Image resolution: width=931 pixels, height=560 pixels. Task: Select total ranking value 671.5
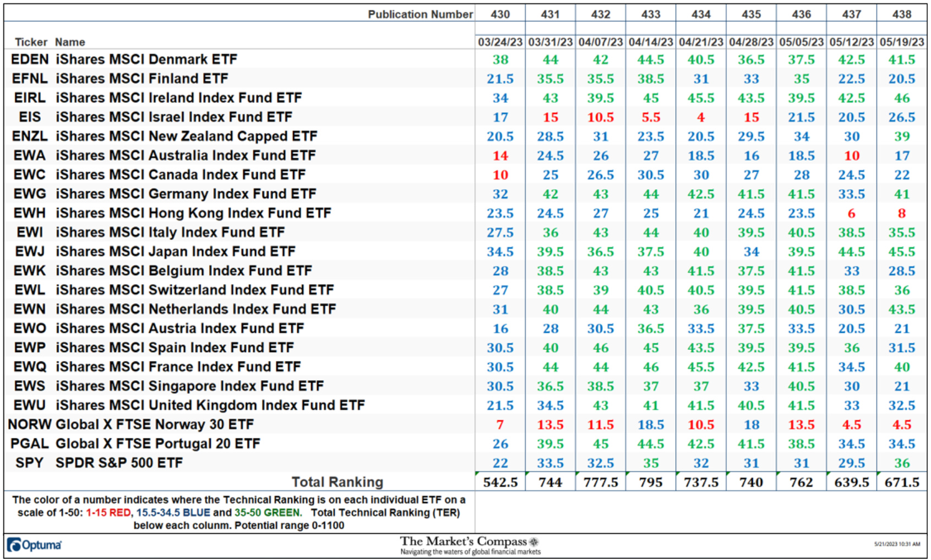click(902, 482)
